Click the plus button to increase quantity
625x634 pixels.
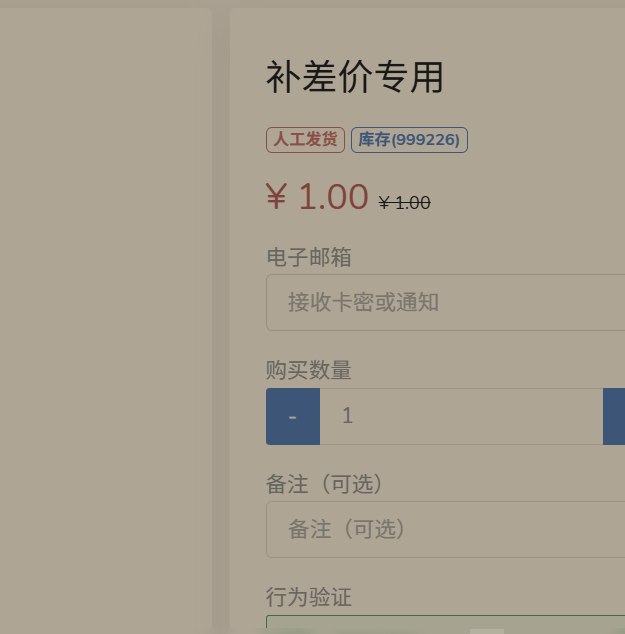tap(614, 416)
